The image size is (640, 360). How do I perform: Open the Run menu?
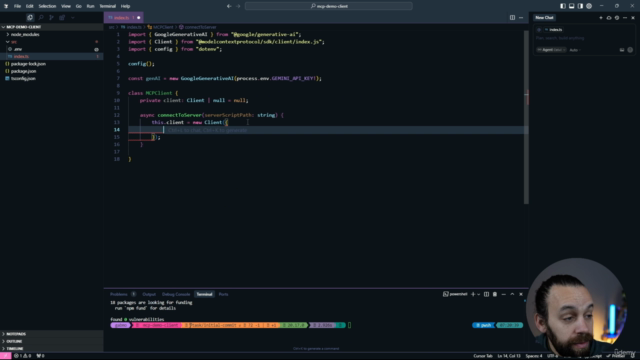(x=90, y=6)
